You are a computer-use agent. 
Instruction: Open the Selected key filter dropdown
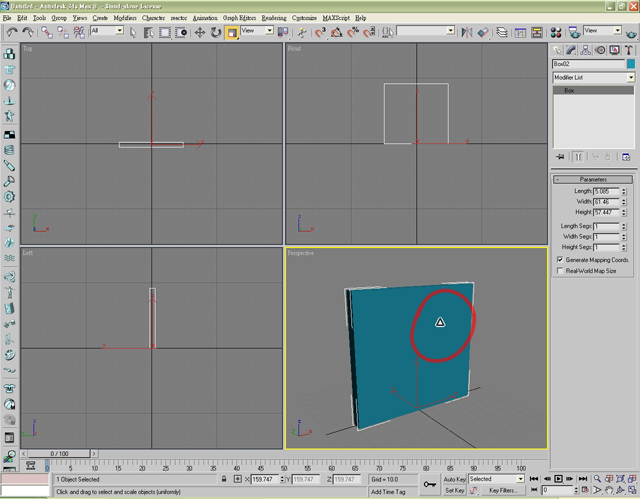[x=496, y=479]
